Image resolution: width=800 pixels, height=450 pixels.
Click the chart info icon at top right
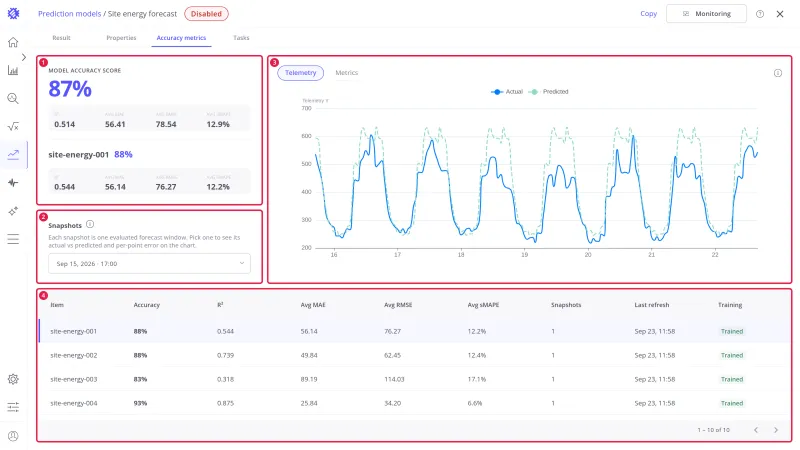tap(778, 73)
